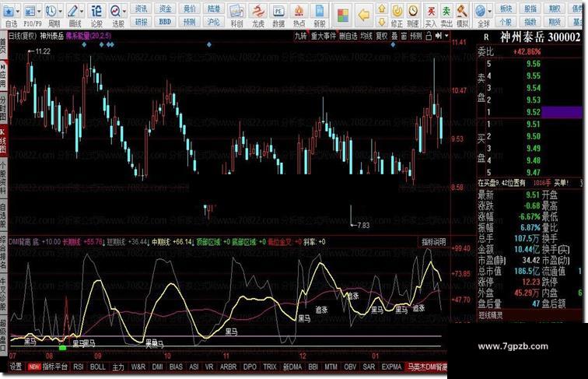Toggle the 九转 indicator overlay
Screen dimensions: 588x379
[x=300, y=36]
